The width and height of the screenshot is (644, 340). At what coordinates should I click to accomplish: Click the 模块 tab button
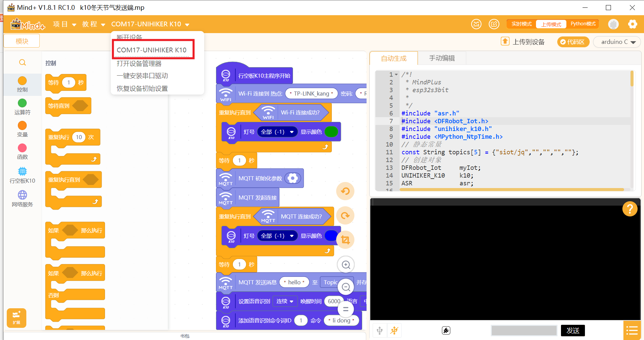pyautogui.click(x=22, y=41)
